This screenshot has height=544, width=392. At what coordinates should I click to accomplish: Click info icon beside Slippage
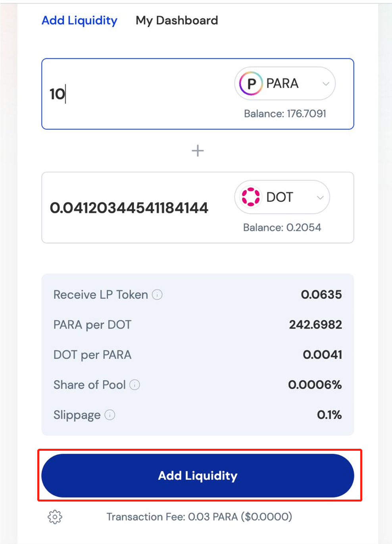click(x=110, y=415)
